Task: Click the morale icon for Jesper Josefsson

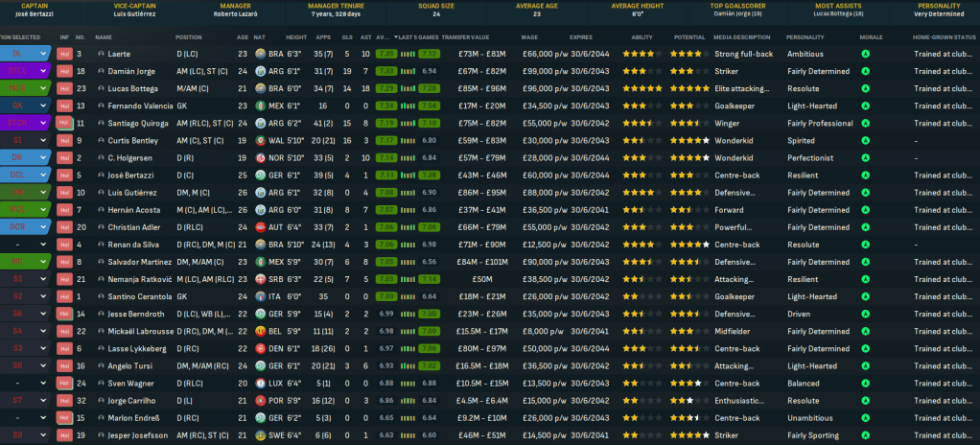Action: (x=866, y=434)
